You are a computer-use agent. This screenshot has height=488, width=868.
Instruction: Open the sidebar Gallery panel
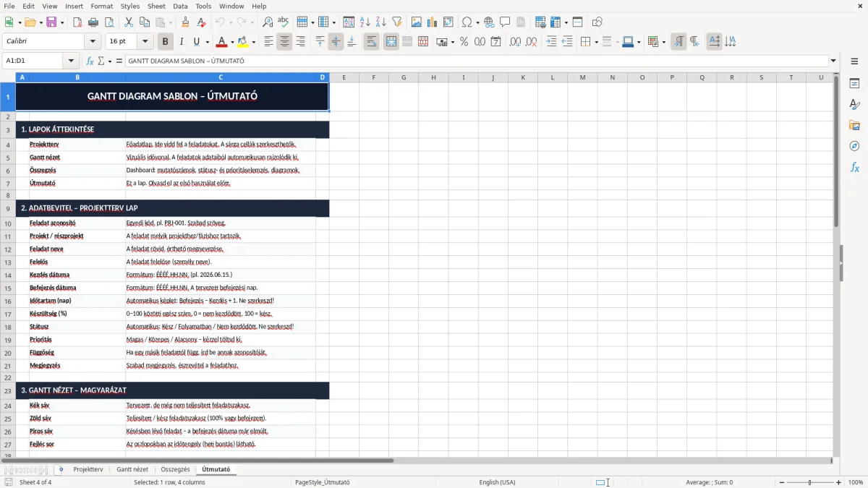(x=854, y=126)
